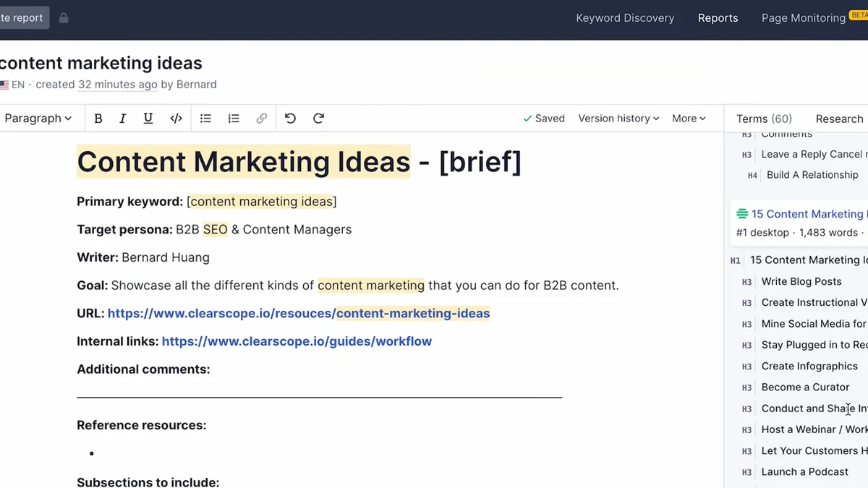This screenshot has height=488, width=868.
Task: Apply italic formatting from the toolbar
Action: click(123, 119)
